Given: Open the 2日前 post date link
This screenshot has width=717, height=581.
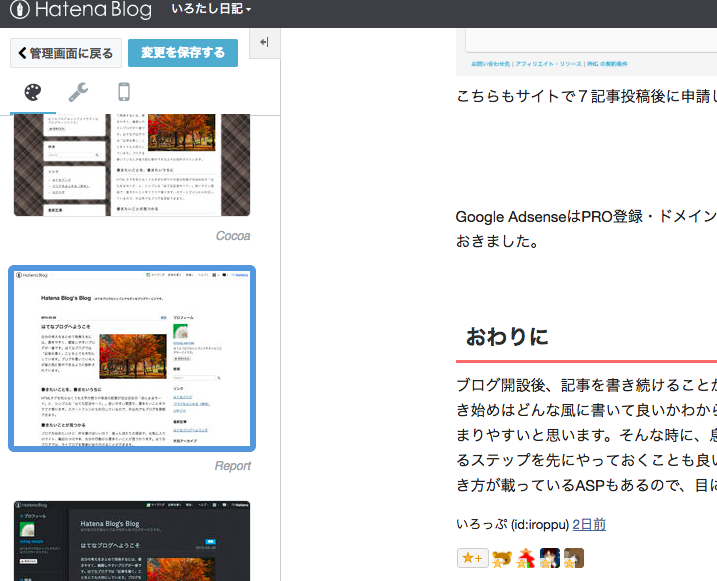Looking at the screenshot, I should pos(589,524).
